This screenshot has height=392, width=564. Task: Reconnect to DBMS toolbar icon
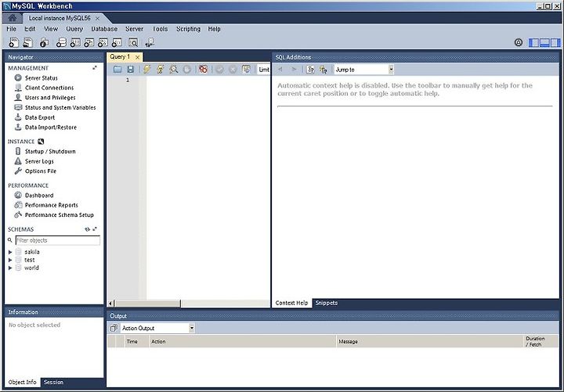(150, 42)
